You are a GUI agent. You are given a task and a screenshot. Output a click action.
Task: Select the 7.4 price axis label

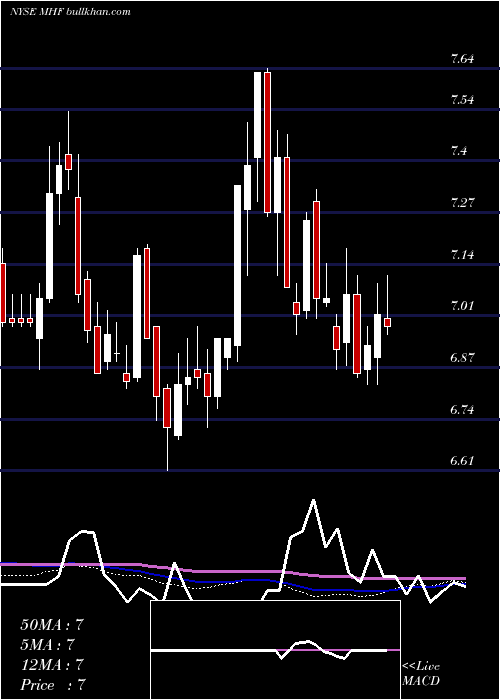459,151
